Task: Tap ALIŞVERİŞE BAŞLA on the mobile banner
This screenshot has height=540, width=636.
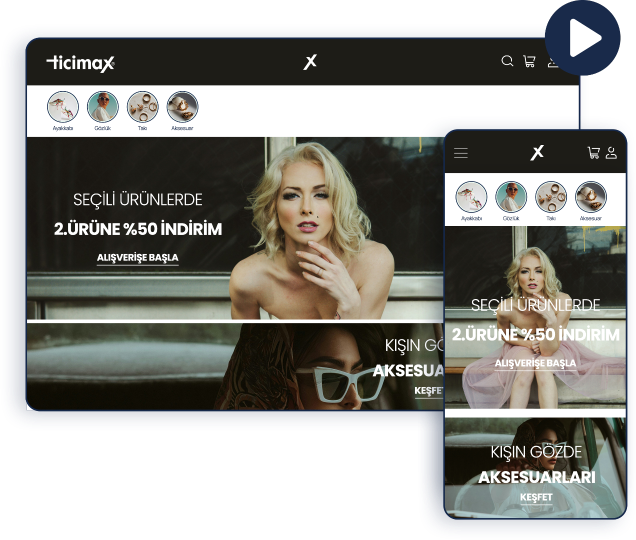Action: pos(535,363)
